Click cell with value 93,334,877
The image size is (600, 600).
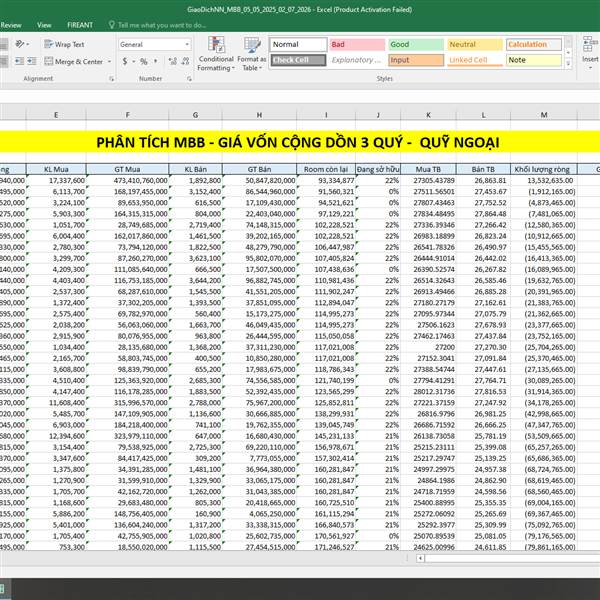click(326, 180)
